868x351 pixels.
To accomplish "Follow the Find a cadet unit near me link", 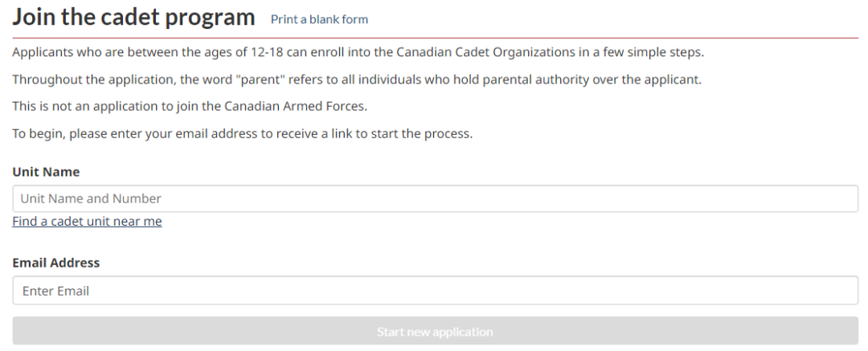I will (87, 222).
